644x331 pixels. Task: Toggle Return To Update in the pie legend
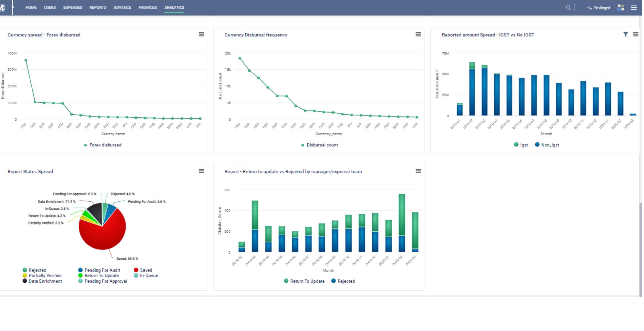98,276
